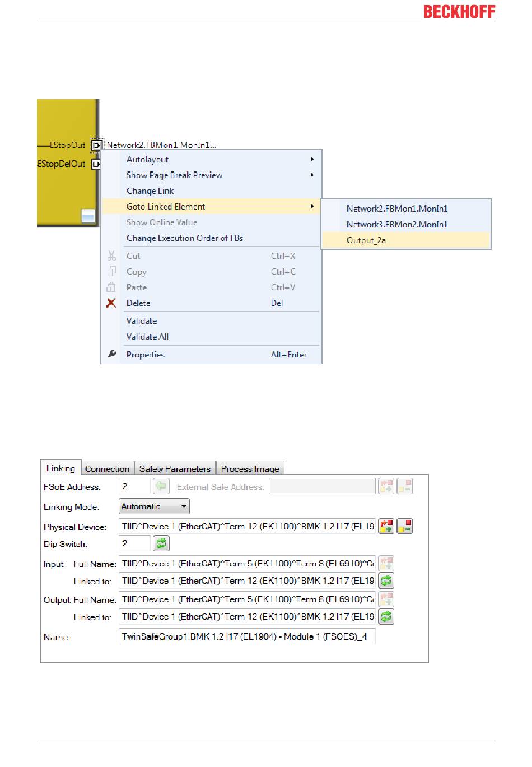Click the Dip Switch value field

[135, 543]
